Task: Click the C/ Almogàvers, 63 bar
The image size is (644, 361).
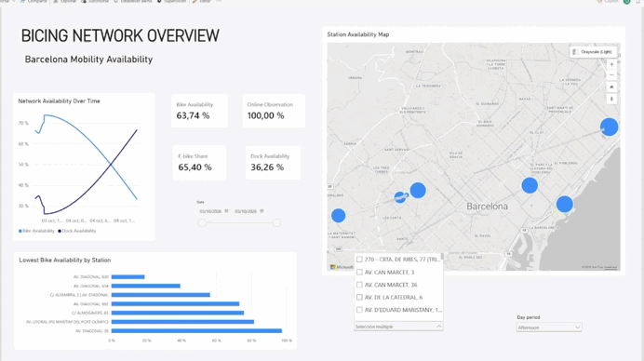Action: [178, 313]
